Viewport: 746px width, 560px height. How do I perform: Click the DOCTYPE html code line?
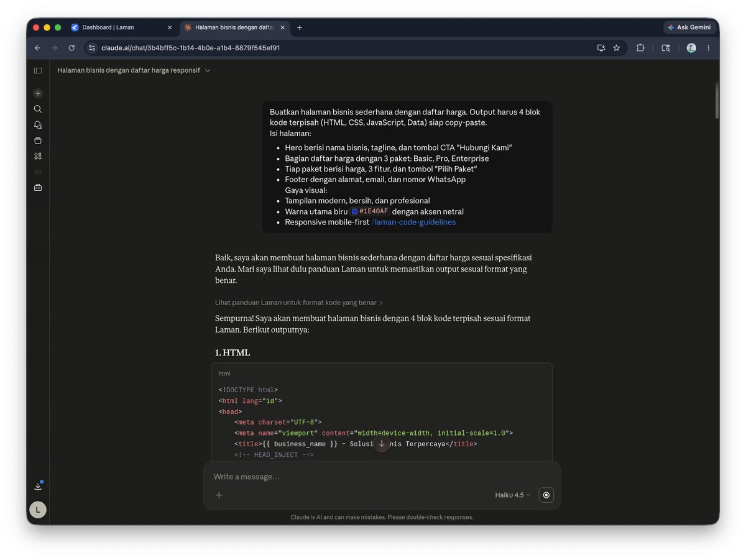pyautogui.click(x=248, y=390)
